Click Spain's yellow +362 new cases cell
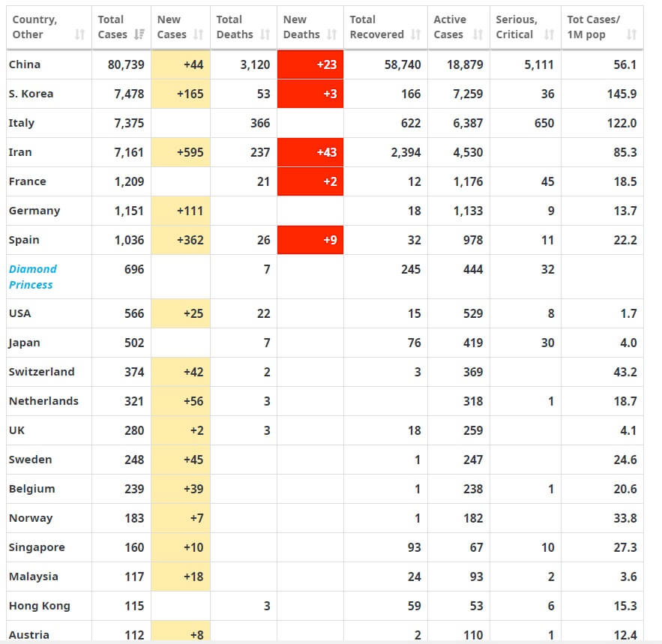The width and height of the screenshot is (662, 644). tap(181, 240)
